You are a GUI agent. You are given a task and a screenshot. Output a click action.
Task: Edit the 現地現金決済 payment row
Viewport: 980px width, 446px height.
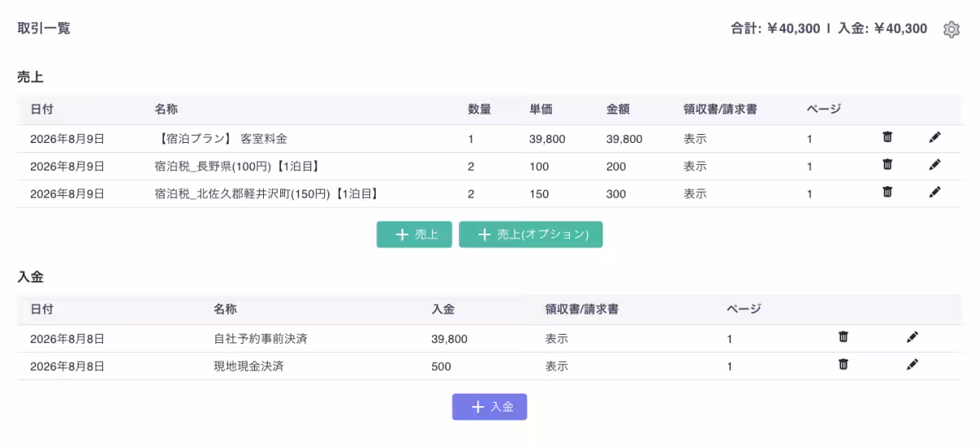click(x=913, y=365)
